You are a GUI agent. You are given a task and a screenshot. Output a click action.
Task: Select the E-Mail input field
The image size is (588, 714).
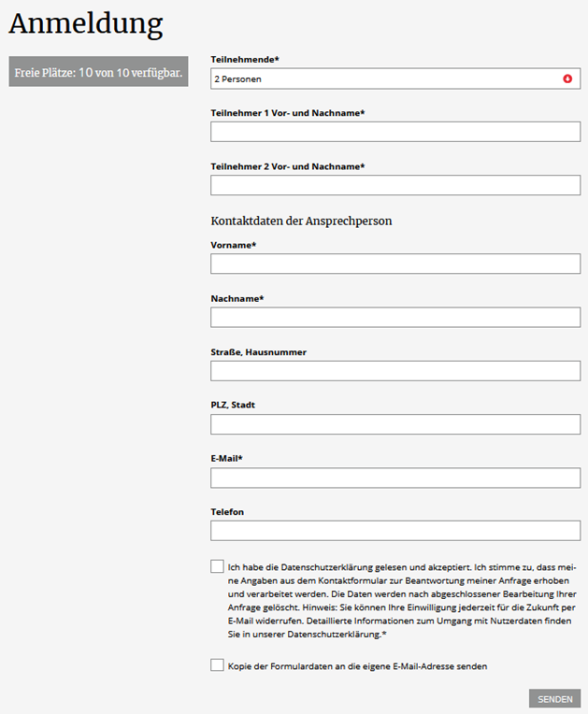click(x=395, y=478)
